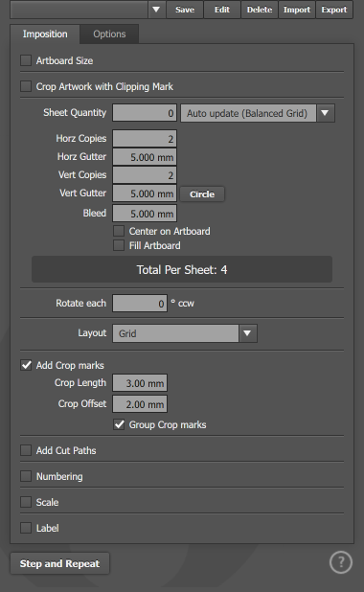Uncheck Group Crop marks
This screenshot has height=592, width=364.
point(119,424)
